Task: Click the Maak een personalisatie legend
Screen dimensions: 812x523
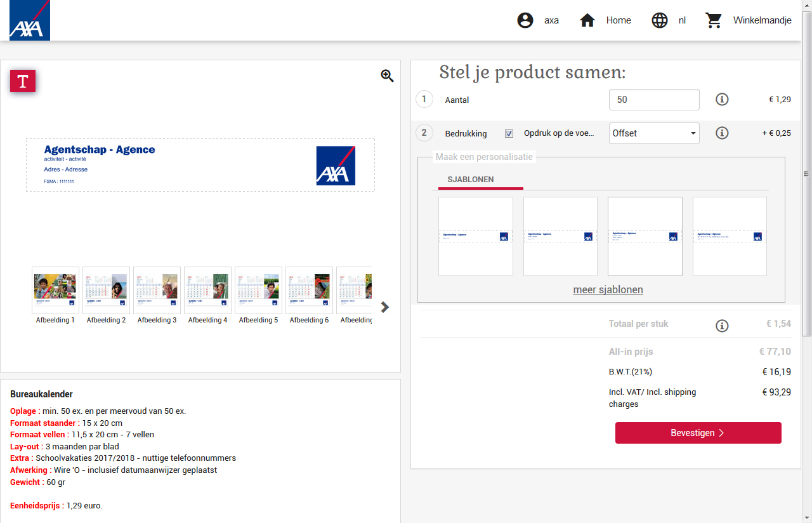Action: point(484,157)
